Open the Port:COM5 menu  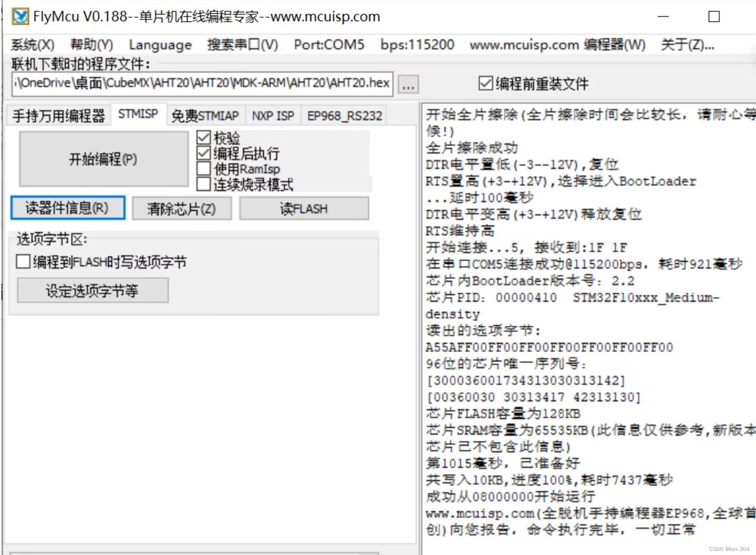pos(329,45)
